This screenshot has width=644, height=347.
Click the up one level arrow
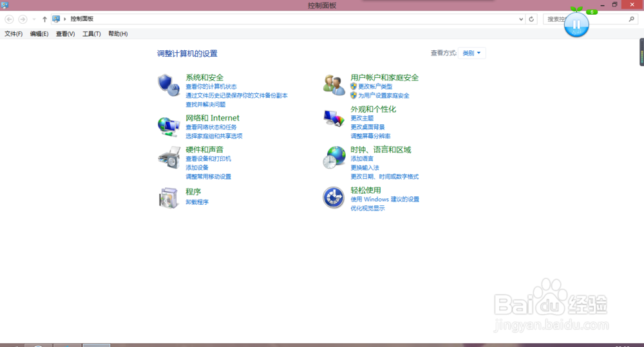click(x=44, y=19)
